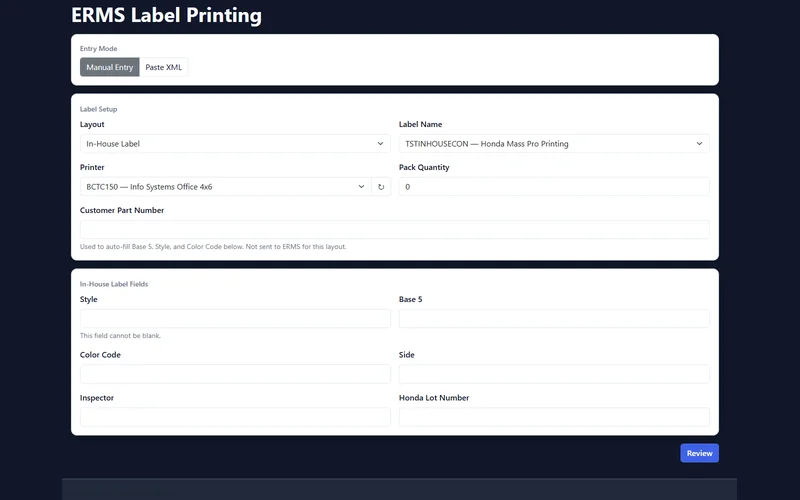The width and height of the screenshot is (800, 500).
Task: Focus the Inspector input field
Action: point(235,417)
